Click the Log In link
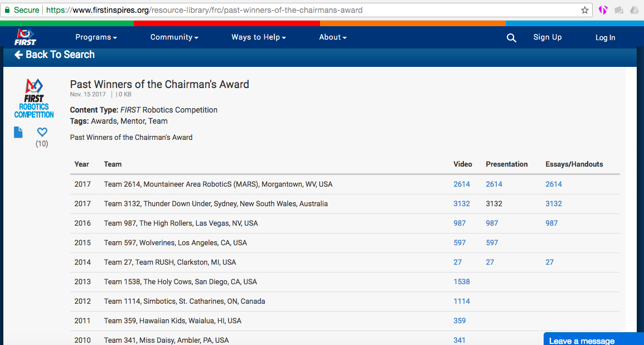The width and height of the screenshot is (644, 345). click(606, 38)
